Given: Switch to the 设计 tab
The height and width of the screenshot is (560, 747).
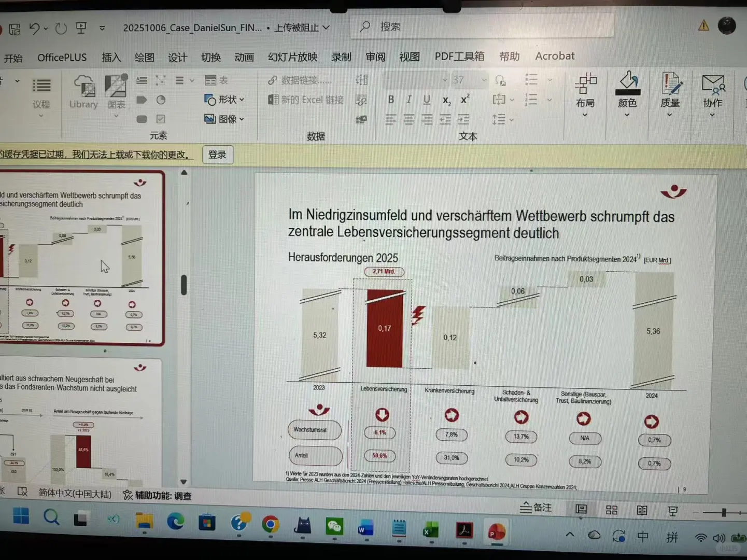Looking at the screenshot, I should point(177,57).
